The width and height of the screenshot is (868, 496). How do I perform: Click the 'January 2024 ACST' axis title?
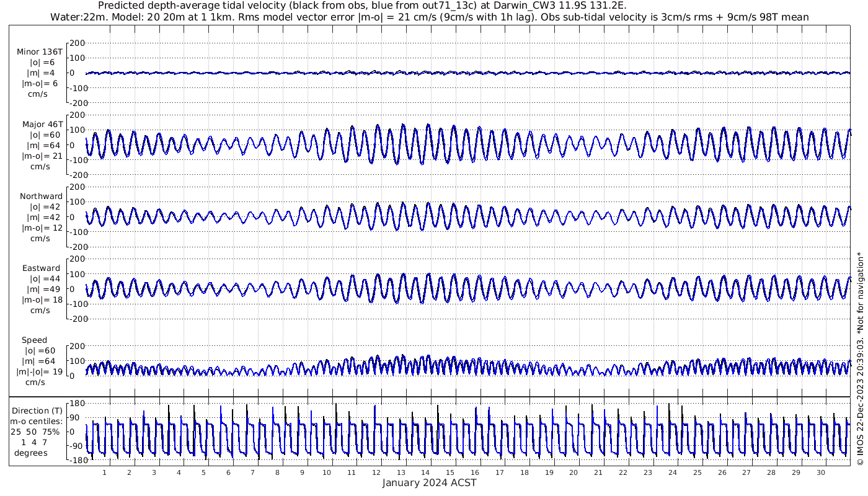coord(429,483)
